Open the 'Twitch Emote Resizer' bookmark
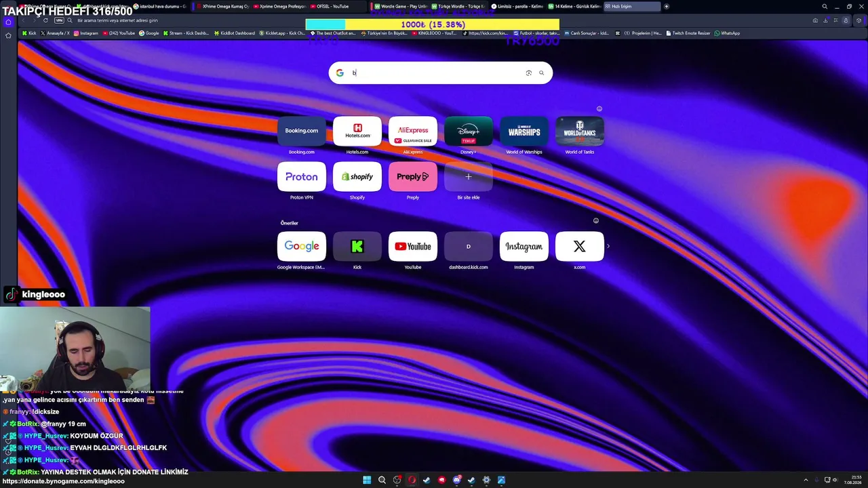The width and height of the screenshot is (868, 488). [x=689, y=33]
